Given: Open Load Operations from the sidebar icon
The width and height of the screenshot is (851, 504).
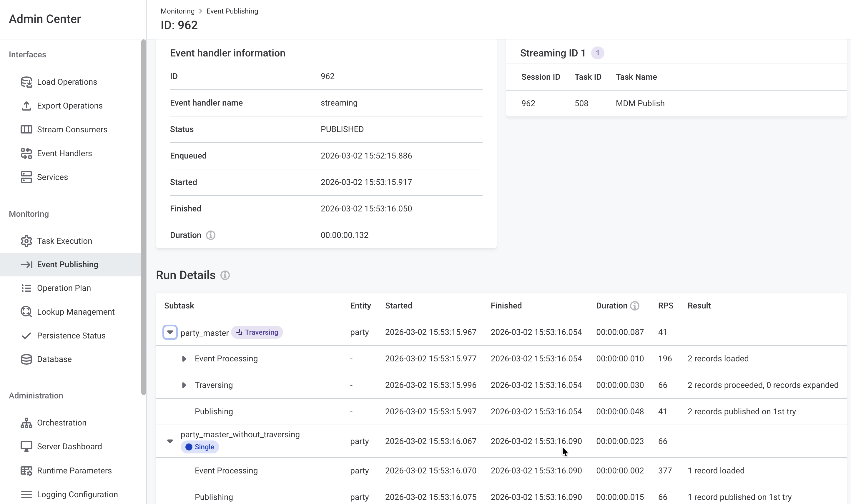Looking at the screenshot, I should [26, 81].
